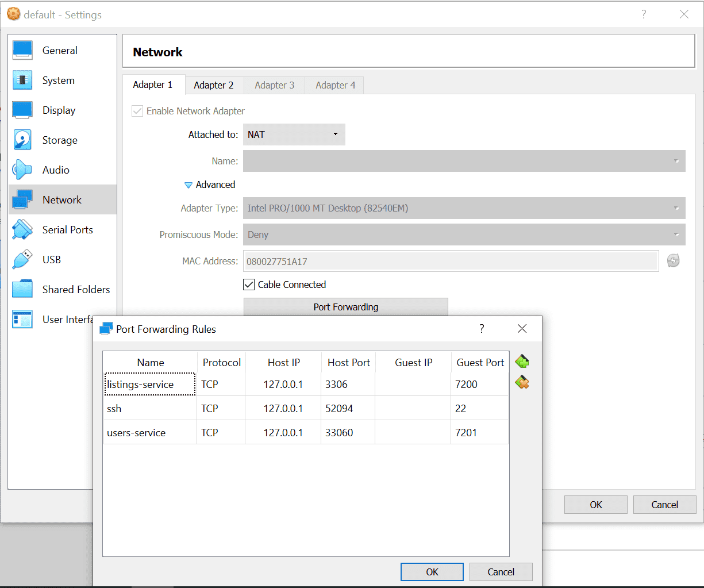704x588 pixels.
Task: Click the Guest Port 7201 cell
Action: 480,433
